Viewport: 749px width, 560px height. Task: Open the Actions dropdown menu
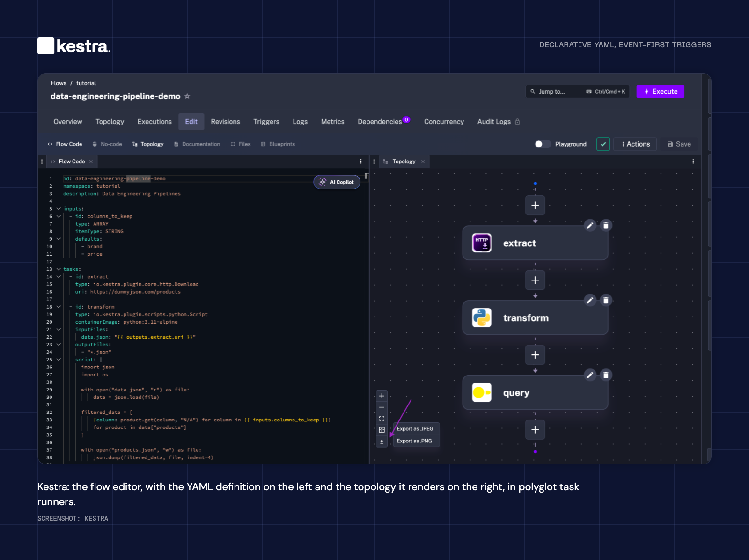(635, 144)
